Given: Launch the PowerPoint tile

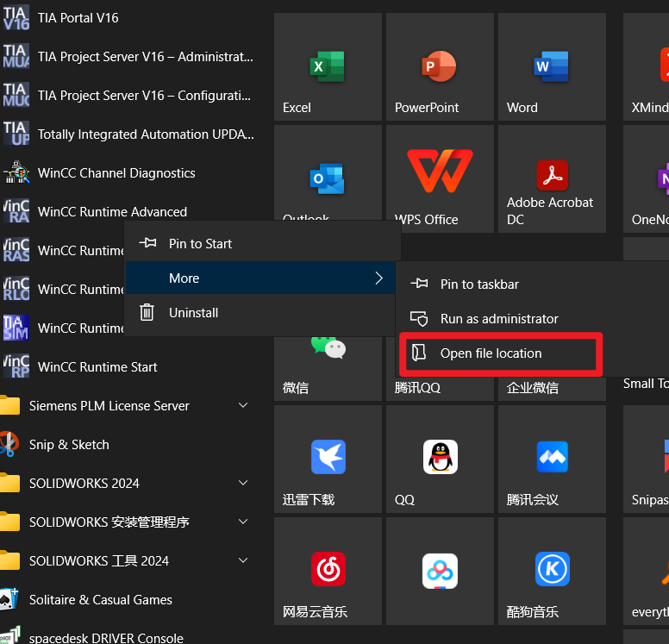Looking at the screenshot, I should coord(440,67).
